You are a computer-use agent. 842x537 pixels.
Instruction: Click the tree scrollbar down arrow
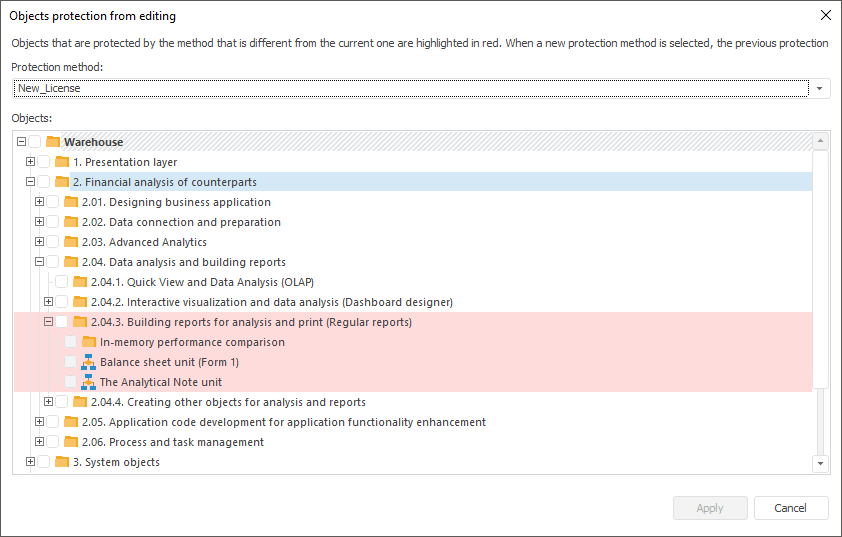(x=820, y=463)
